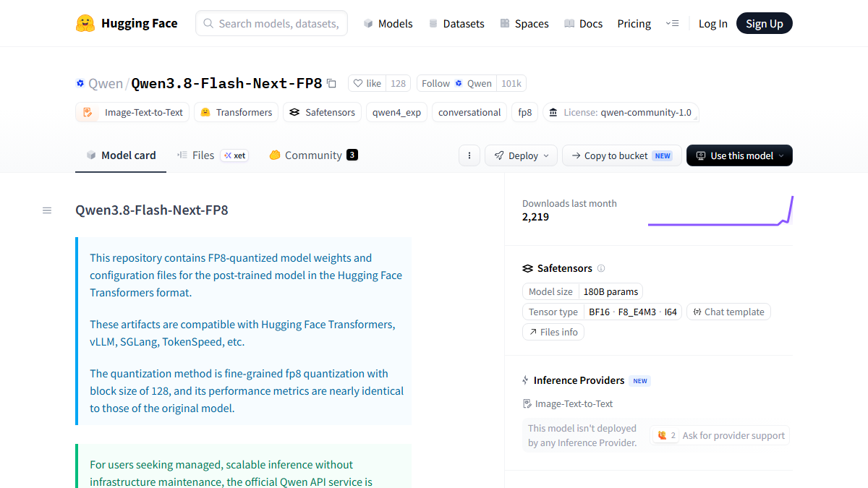Click Ask for provider support
This screenshot has height=488, width=868.
tap(733, 435)
